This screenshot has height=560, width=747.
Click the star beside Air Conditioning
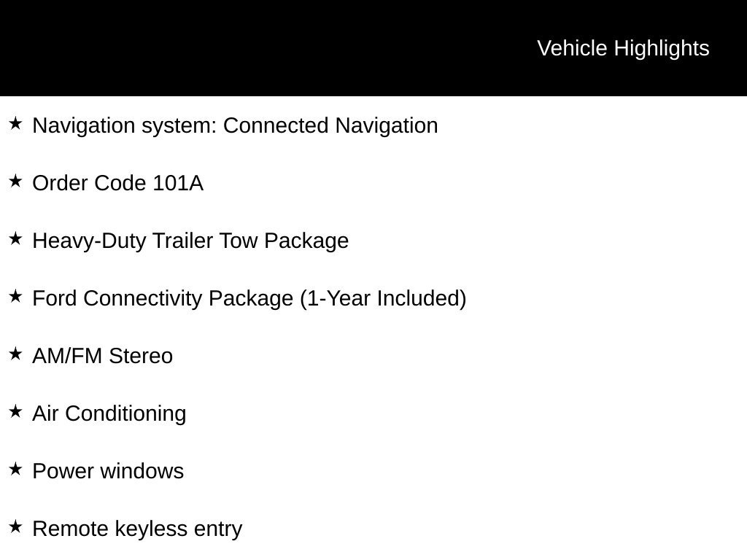click(x=15, y=412)
